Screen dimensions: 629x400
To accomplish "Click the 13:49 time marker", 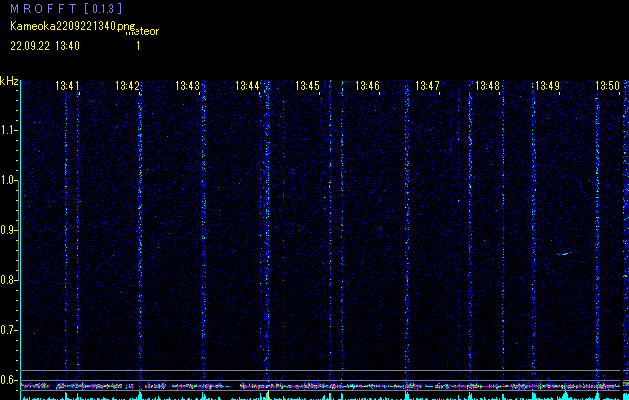I will pos(547,86).
